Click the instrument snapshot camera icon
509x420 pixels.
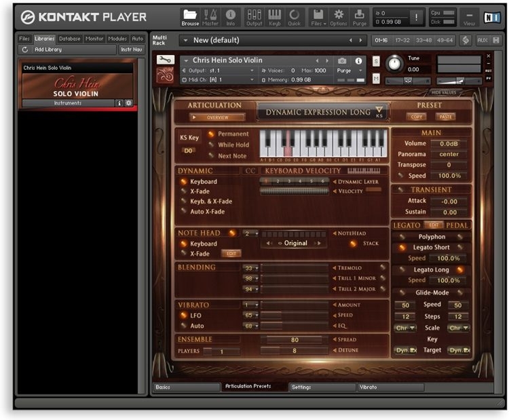coord(342,60)
